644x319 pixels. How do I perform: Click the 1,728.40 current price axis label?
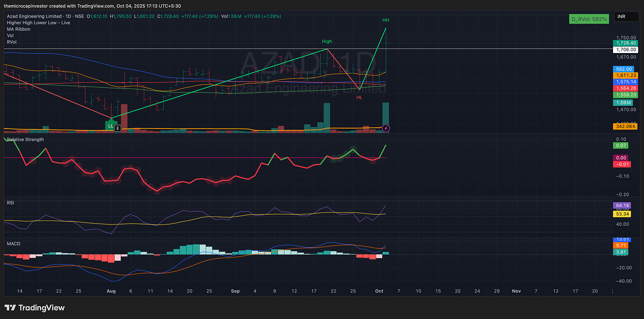(x=625, y=43)
